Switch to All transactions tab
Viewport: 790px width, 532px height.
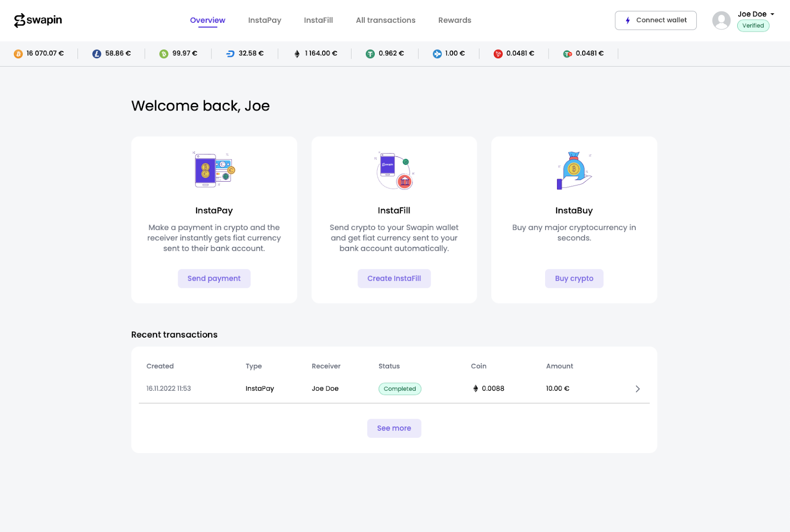point(386,20)
